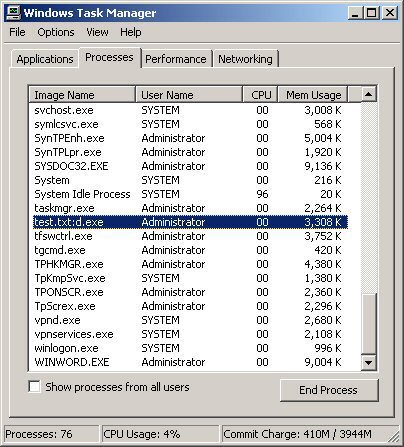Screen dimensions: 404x447
Task: Click the scroll down arrow in process list
Action: pyautogui.click(x=369, y=362)
